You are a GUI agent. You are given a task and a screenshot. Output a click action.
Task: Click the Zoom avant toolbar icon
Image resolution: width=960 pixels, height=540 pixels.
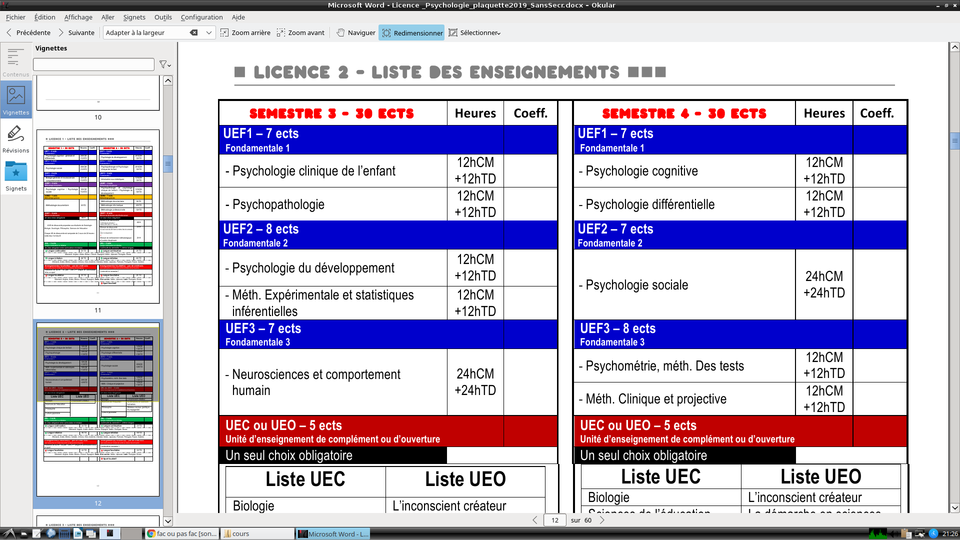click(301, 32)
